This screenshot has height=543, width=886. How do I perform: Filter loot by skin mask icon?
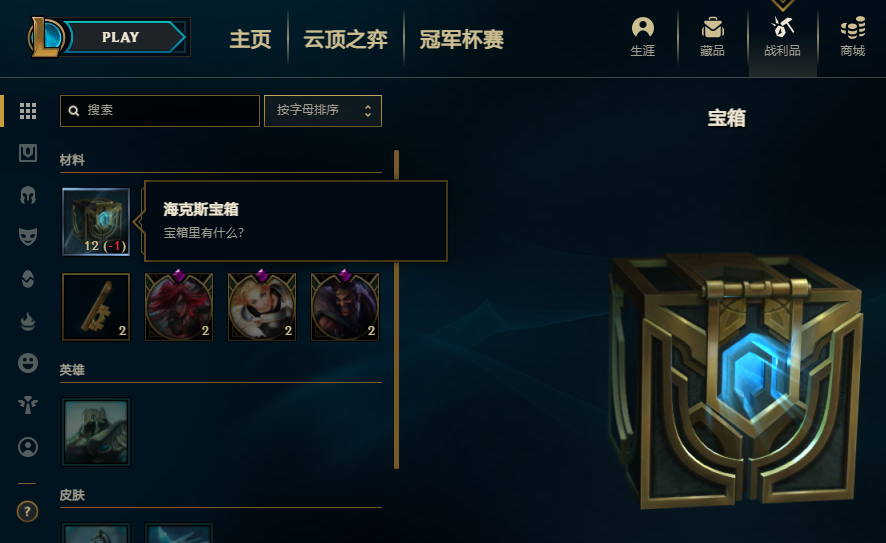click(x=28, y=236)
